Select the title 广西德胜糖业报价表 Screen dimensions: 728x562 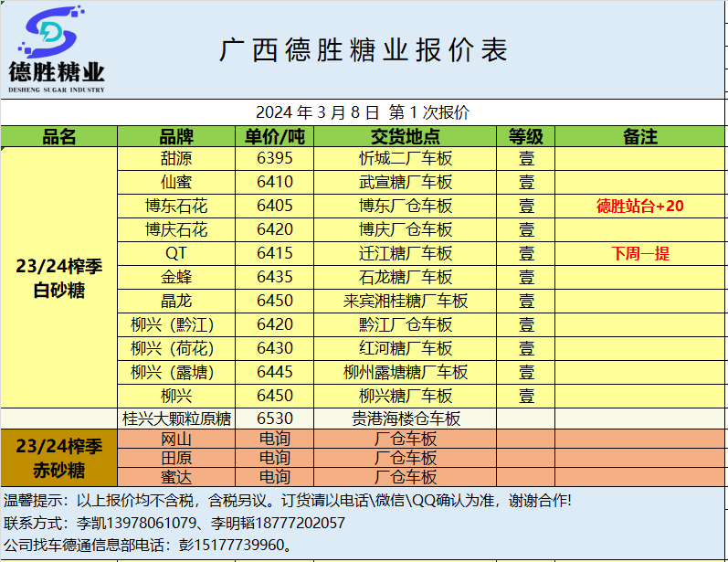(x=364, y=50)
